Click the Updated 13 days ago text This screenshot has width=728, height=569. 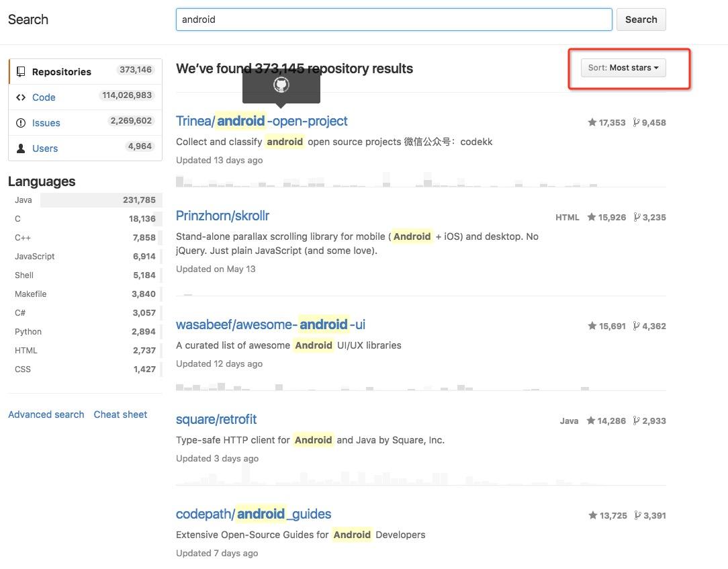[219, 160]
